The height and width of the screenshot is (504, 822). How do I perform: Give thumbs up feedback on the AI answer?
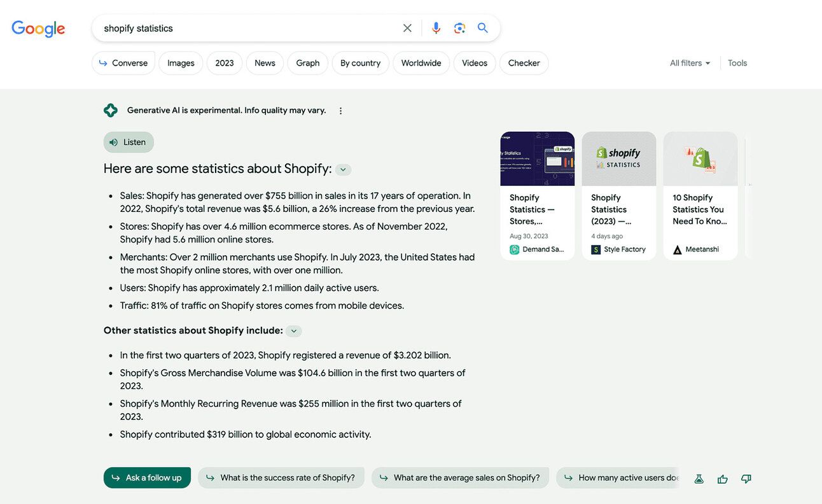723,479
